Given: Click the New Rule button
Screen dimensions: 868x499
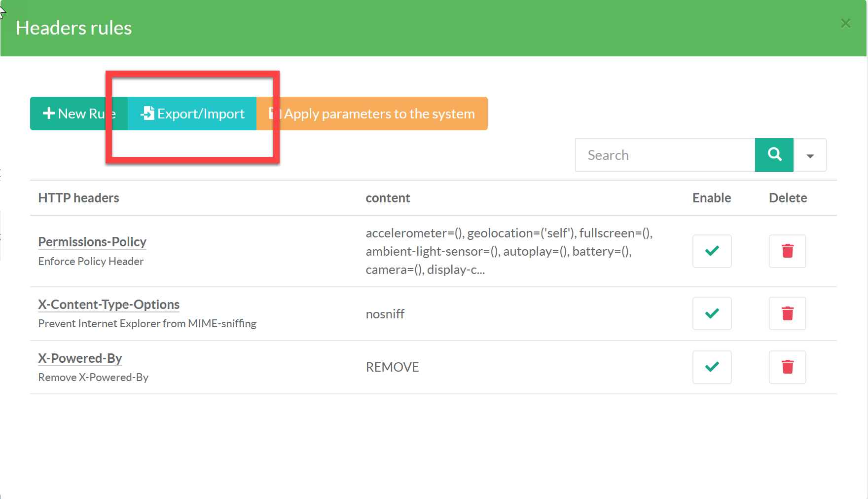Looking at the screenshot, I should [79, 114].
